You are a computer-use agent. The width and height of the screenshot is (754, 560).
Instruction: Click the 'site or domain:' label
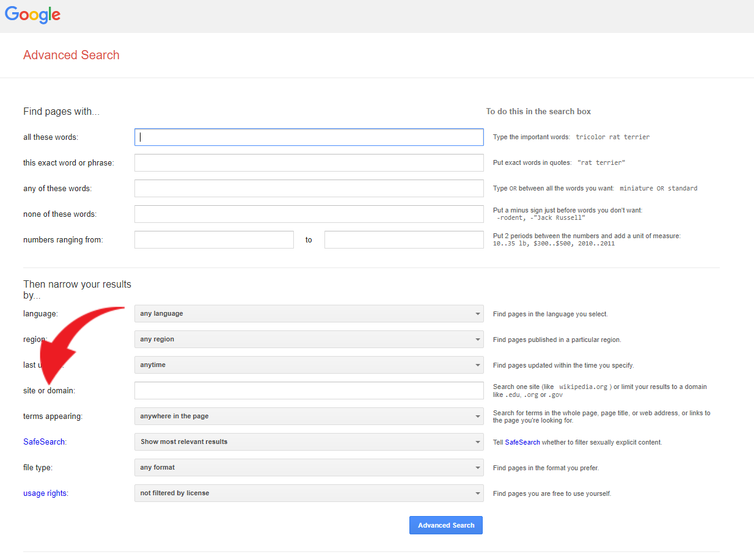pos(49,390)
